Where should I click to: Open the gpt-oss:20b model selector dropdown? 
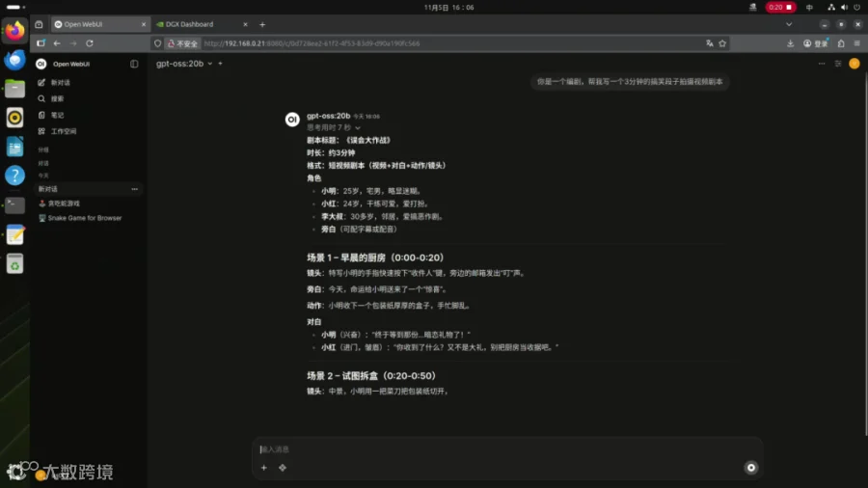tap(184, 64)
